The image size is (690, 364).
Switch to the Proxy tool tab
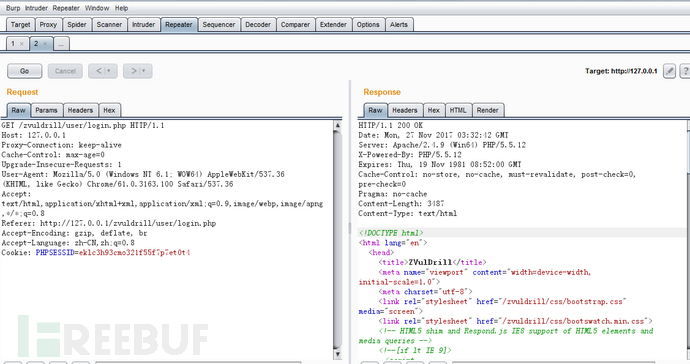[x=48, y=25]
